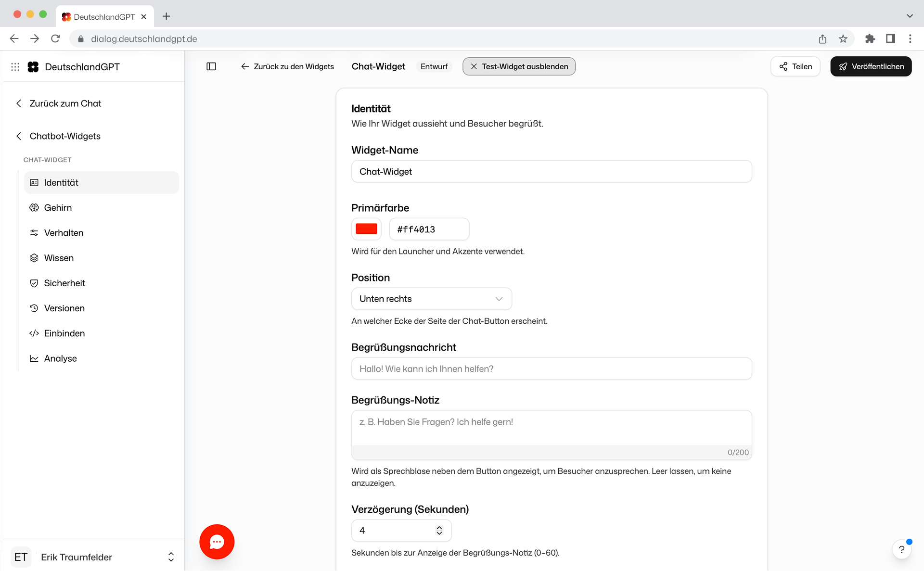The height and width of the screenshot is (571, 924).
Task: Go back in browser history
Action: (14, 39)
